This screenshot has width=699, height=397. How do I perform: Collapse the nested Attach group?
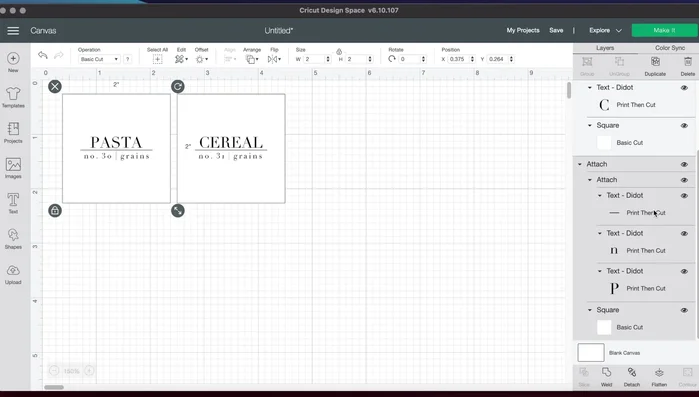tap(590, 180)
